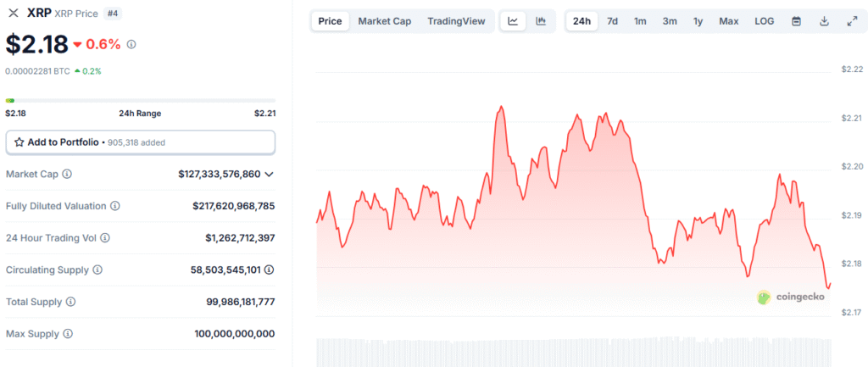Select the Max time range
This screenshot has width=868, height=367.
click(729, 21)
